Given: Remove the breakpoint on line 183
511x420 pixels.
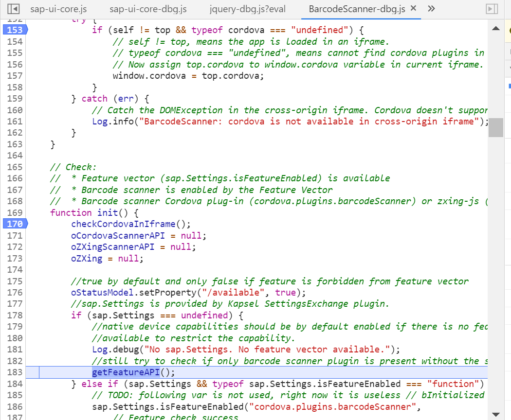Looking at the screenshot, I should click(x=15, y=372).
